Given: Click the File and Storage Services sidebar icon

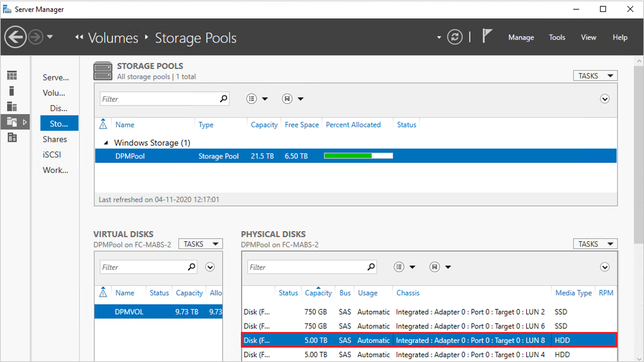Looking at the screenshot, I should click(13, 121).
